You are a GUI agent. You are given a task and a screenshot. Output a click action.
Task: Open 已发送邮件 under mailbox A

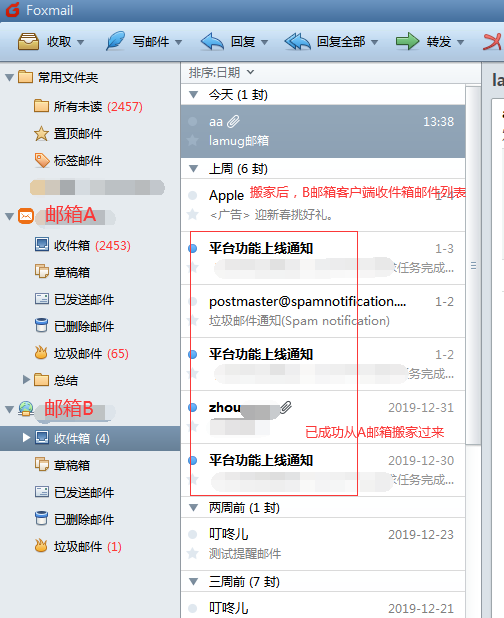coord(74,300)
